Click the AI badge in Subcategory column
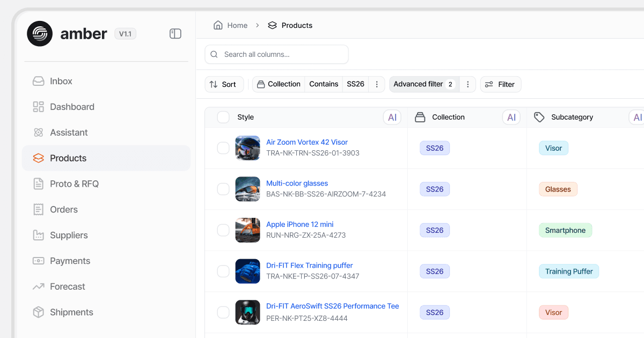 [x=636, y=117]
